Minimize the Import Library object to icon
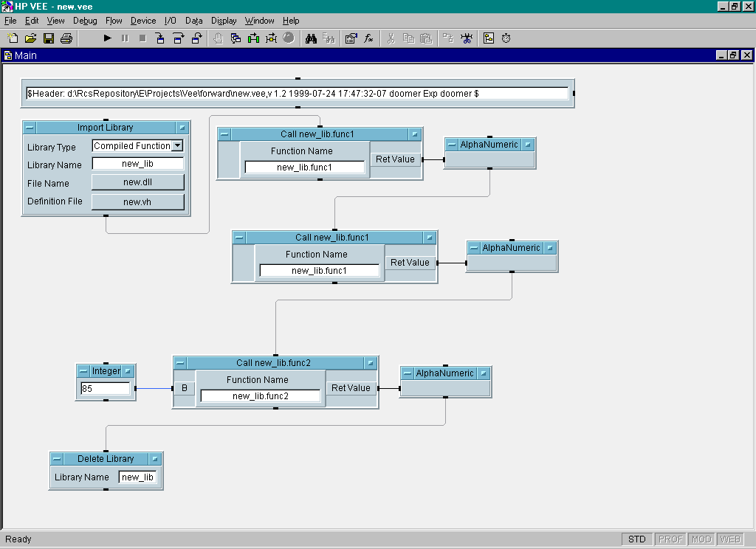The height and width of the screenshot is (549, 756). (x=30, y=128)
